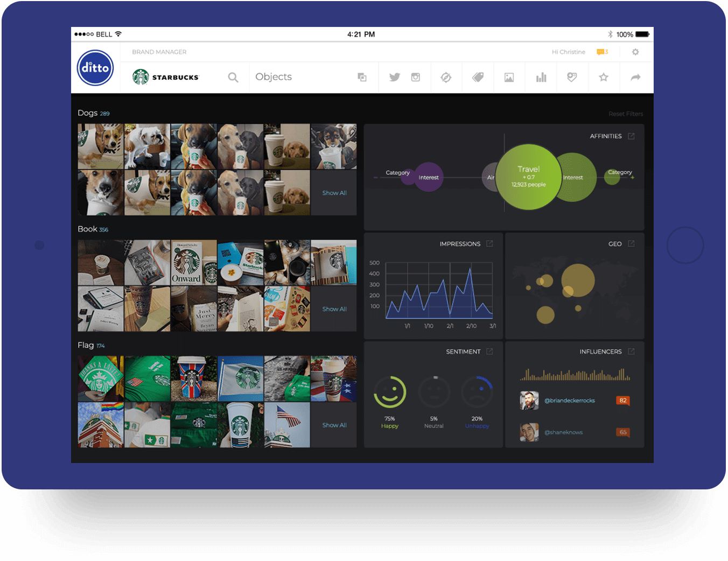728x561 pixels.
Task: Open the tags icon
Action: click(478, 78)
